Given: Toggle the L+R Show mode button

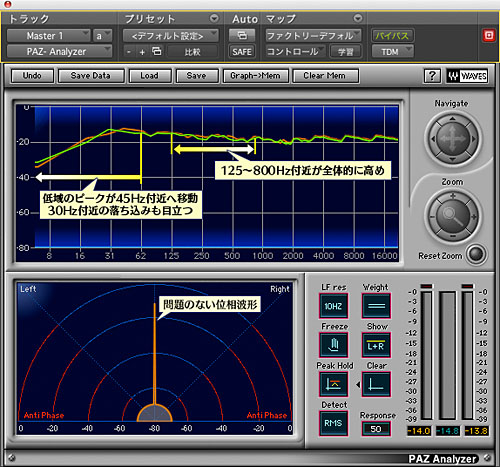Looking at the screenshot, I should [376, 345].
